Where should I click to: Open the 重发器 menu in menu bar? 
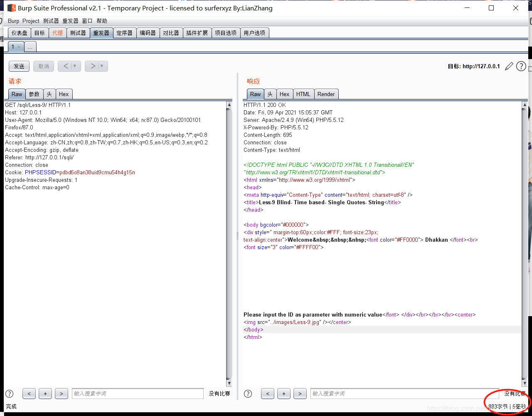point(71,21)
